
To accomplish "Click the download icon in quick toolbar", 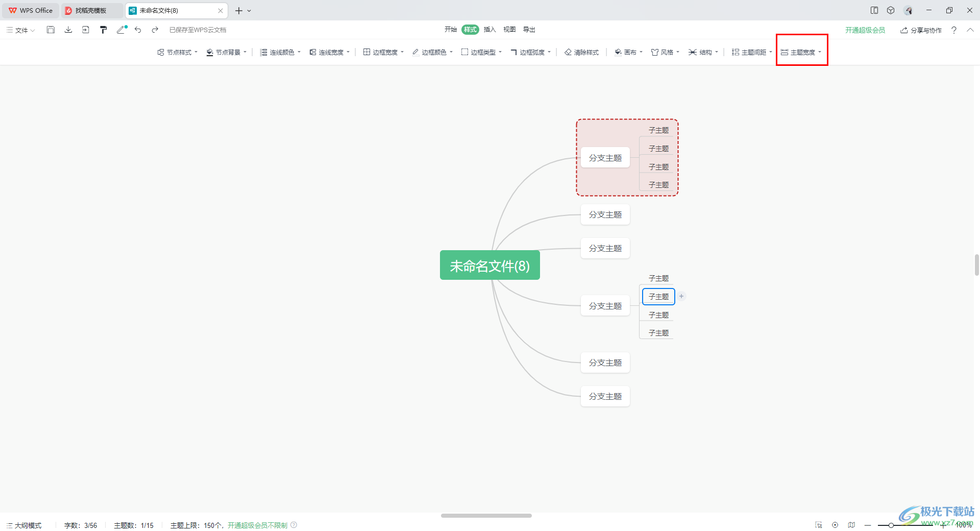I will pos(68,30).
